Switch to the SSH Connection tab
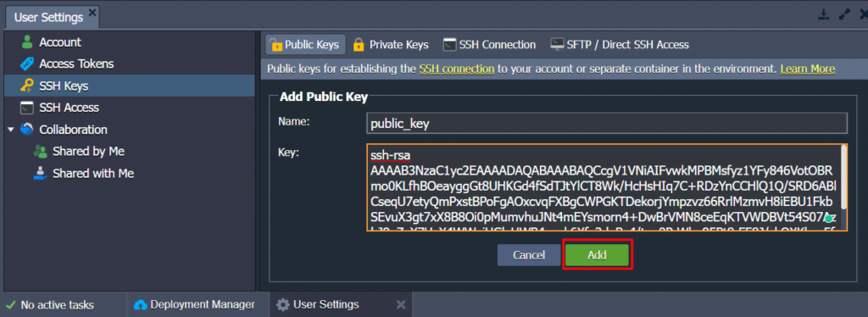 coord(489,45)
